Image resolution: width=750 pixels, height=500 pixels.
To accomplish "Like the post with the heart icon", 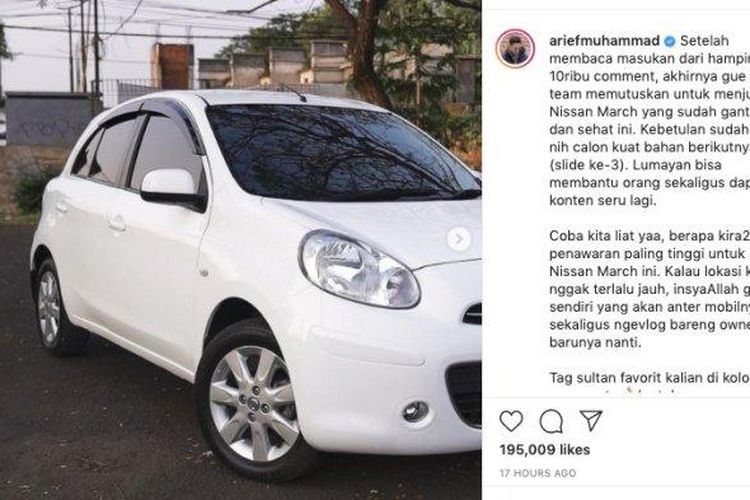I will point(511,421).
